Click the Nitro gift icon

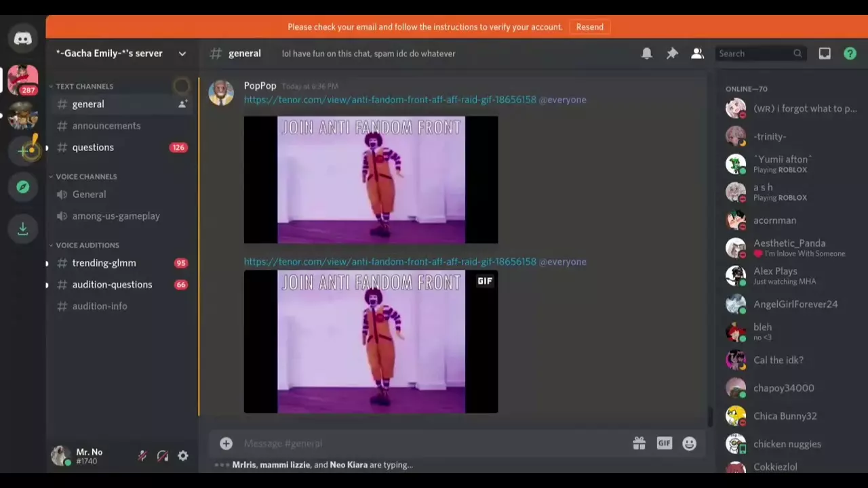point(639,443)
